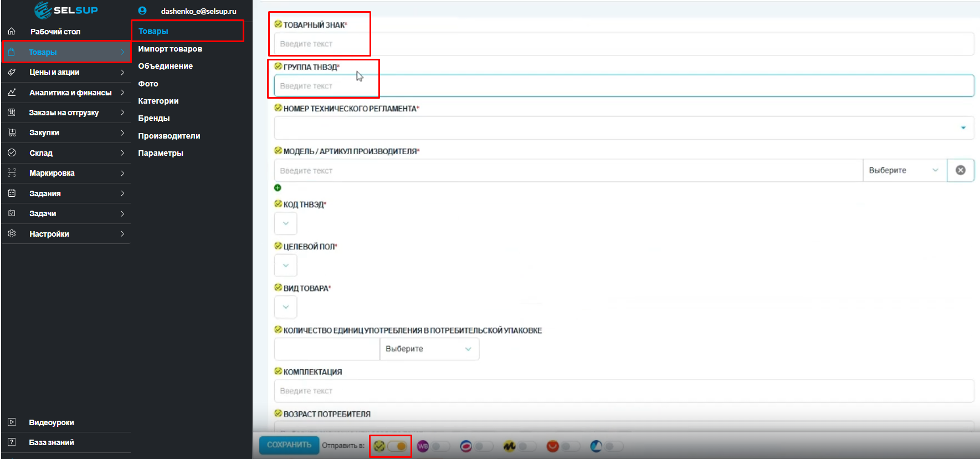Enable the AliExpress send toggle
The height and width of the screenshot is (459, 980).
coord(571,446)
